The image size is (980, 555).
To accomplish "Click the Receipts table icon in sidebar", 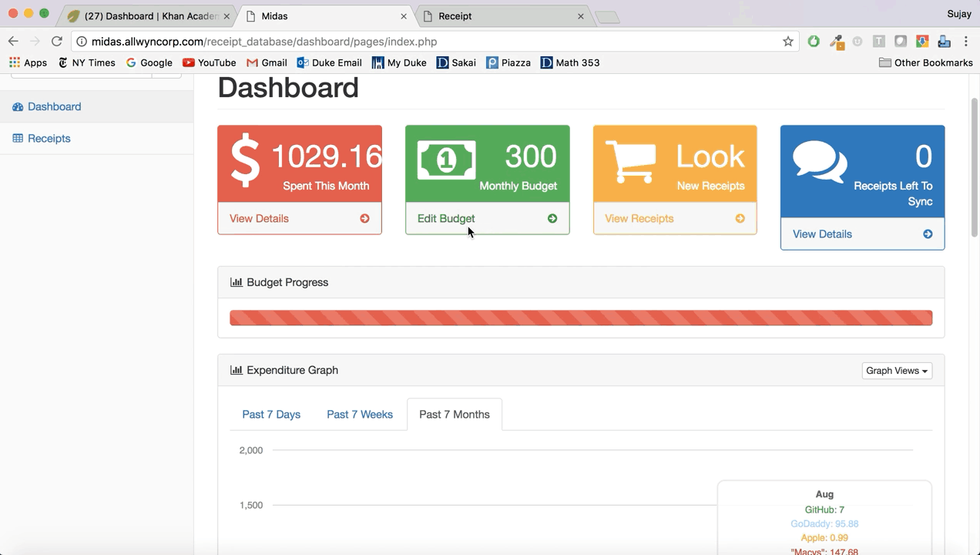I will 18,138.
